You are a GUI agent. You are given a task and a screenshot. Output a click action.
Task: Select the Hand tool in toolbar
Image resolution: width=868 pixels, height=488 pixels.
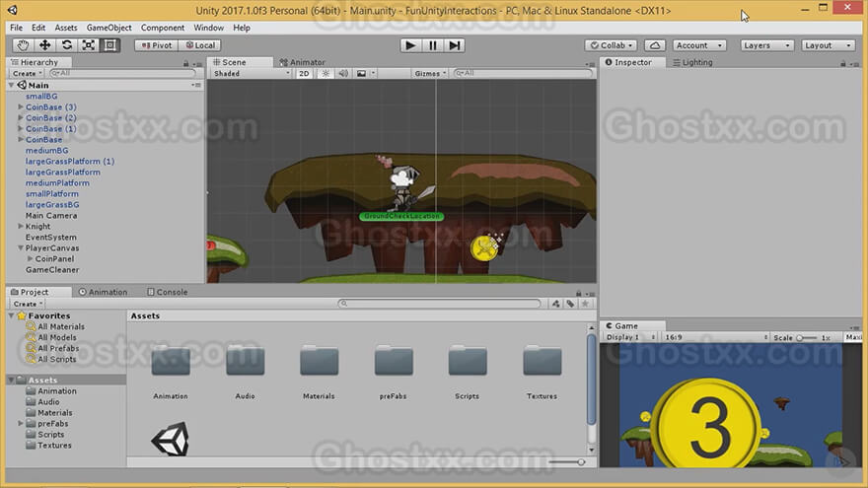pyautogui.click(x=23, y=45)
